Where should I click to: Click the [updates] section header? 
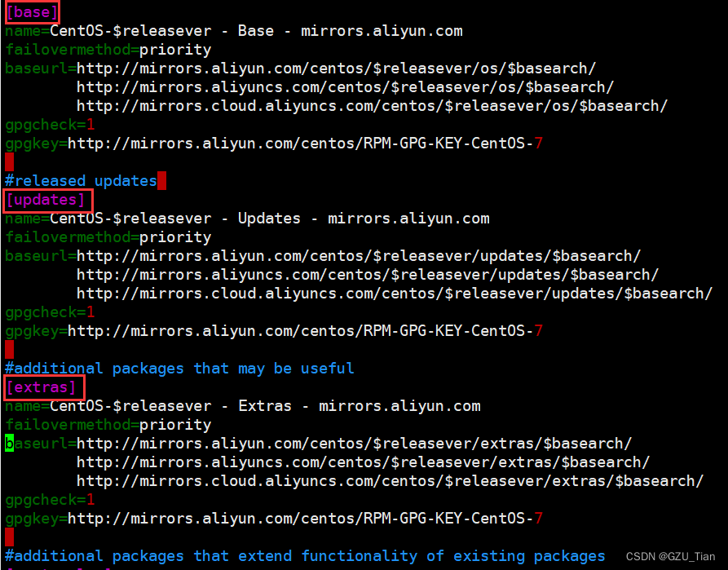[x=45, y=200]
